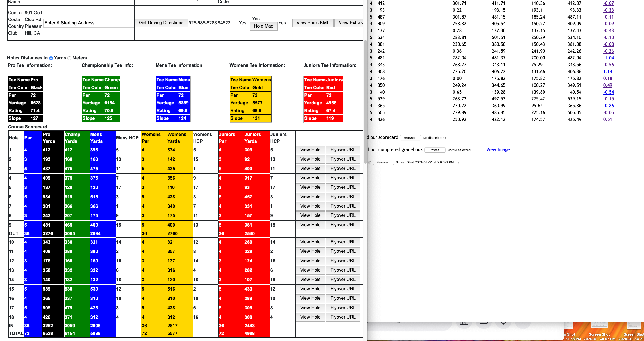Open the View Image link
The image size is (644, 341).
[498, 150]
